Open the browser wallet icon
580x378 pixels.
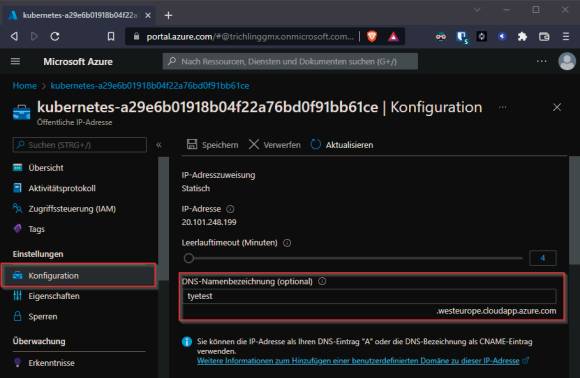click(x=544, y=36)
